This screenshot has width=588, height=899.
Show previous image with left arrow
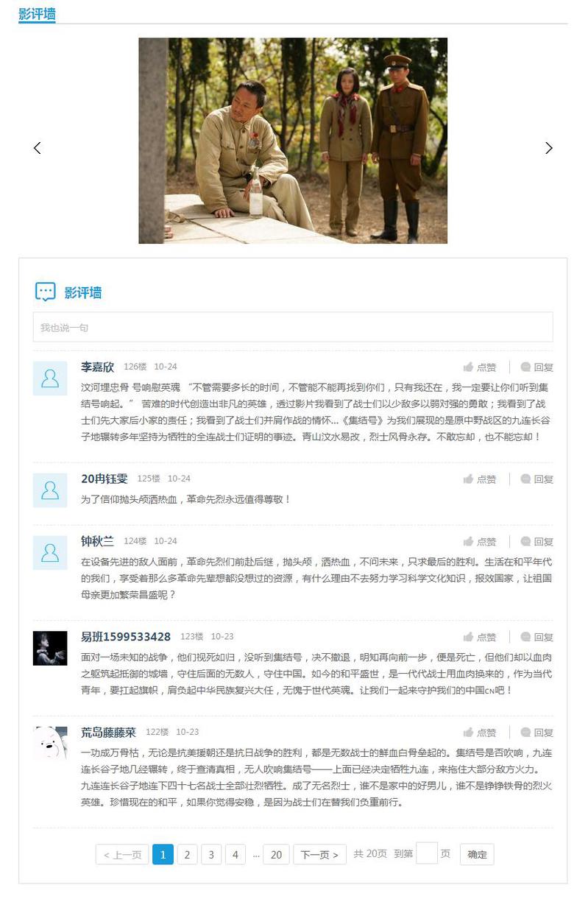click(38, 148)
